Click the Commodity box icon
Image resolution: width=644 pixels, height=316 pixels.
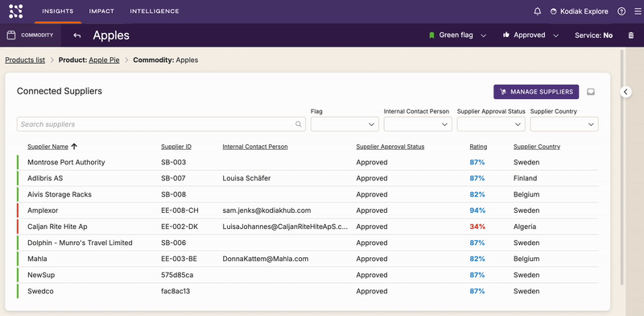pos(11,35)
